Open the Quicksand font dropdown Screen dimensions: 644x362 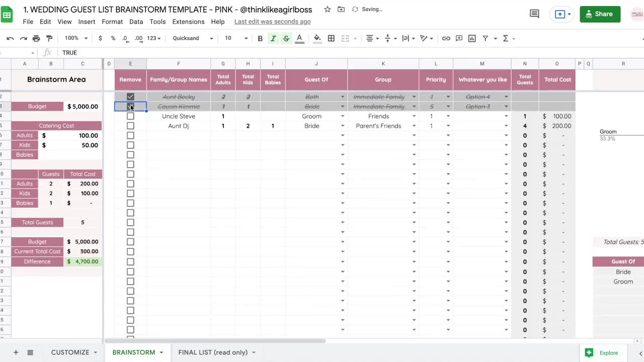193,38
